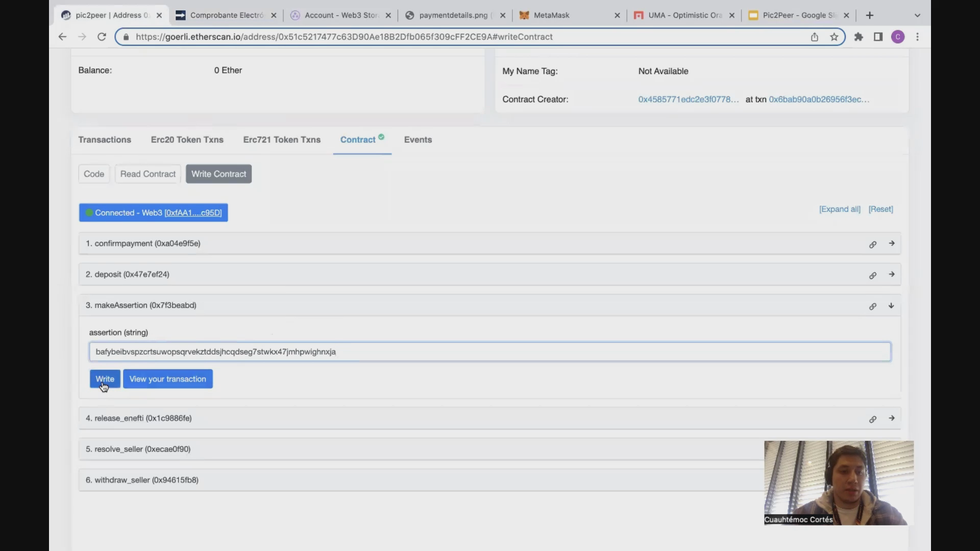Open the Transactions tab

(x=105, y=140)
